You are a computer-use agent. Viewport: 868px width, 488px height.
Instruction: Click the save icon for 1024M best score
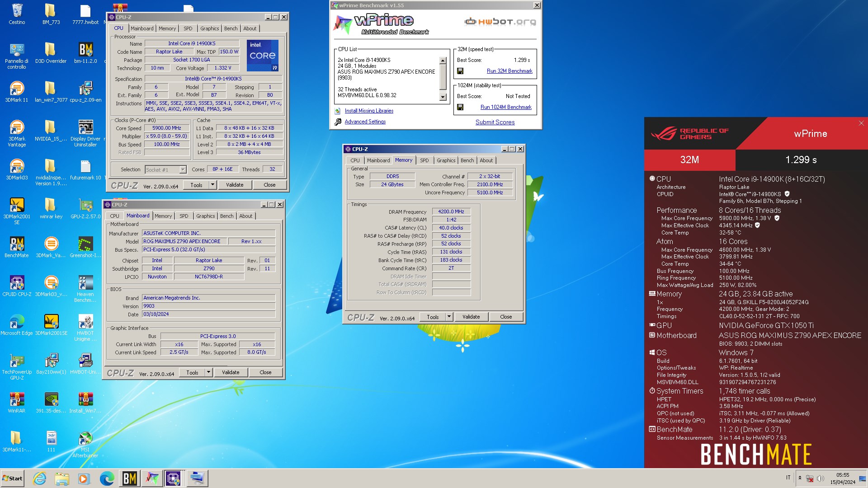click(x=460, y=107)
